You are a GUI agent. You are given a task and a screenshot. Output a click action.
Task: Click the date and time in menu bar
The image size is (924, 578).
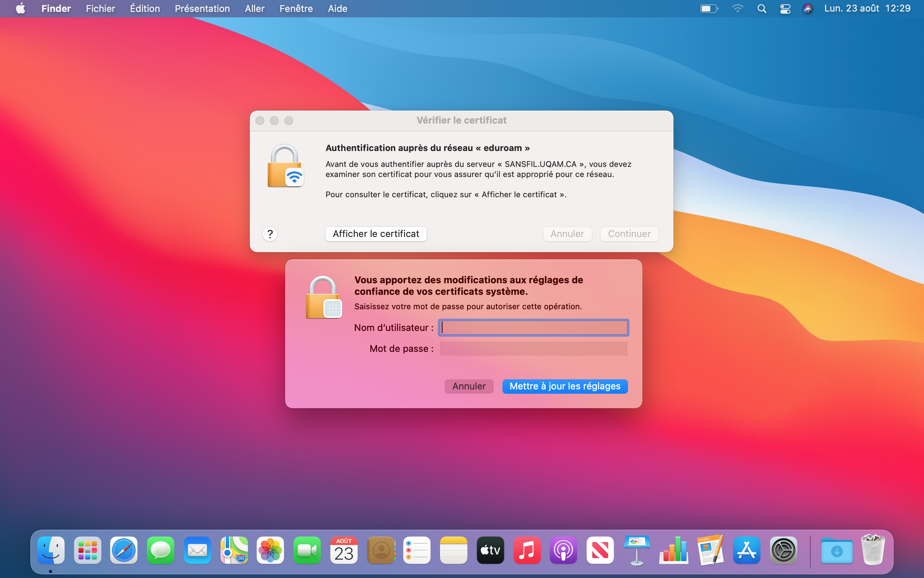tap(867, 8)
